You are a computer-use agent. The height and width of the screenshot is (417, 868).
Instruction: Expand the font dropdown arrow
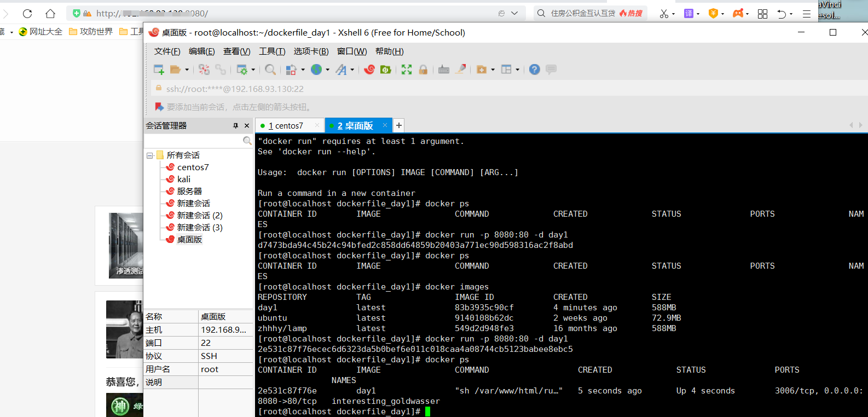[x=352, y=69]
